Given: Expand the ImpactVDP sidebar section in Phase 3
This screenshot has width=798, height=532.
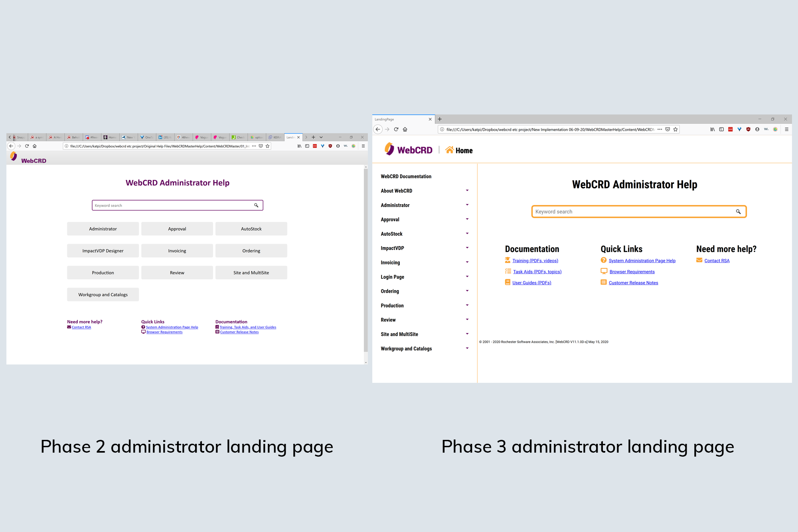Looking at the screenshot, I should 467,248.
